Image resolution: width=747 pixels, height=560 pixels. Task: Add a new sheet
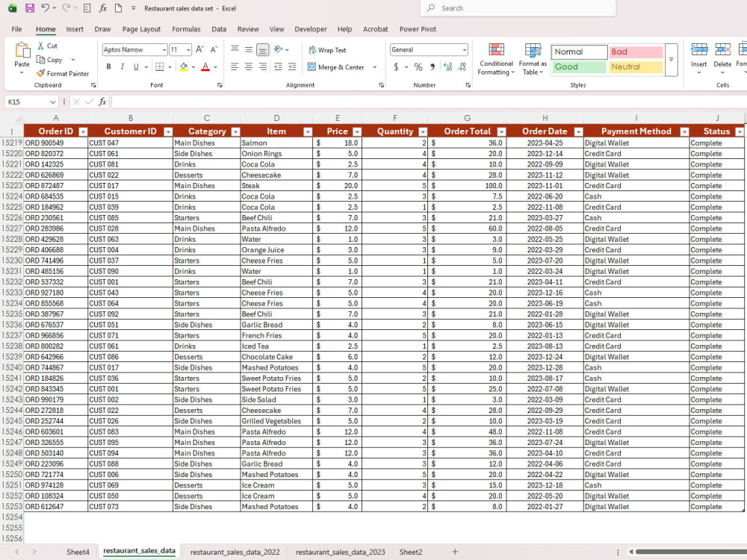tap(455, 552)
